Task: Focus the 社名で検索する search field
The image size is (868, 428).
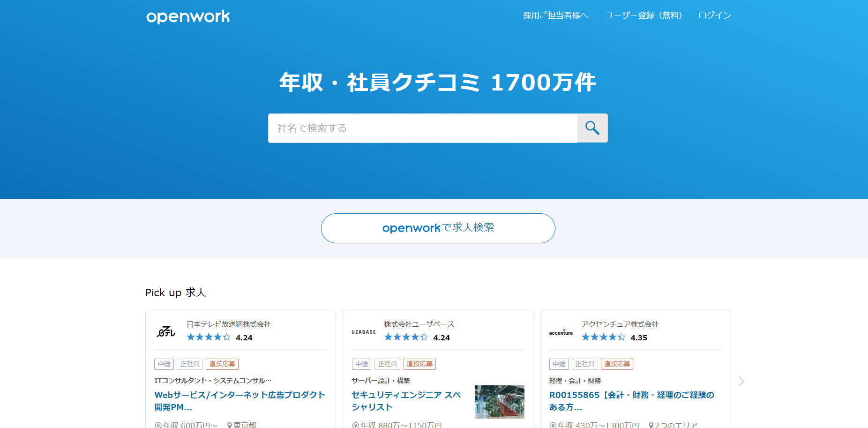Action: 422,128
